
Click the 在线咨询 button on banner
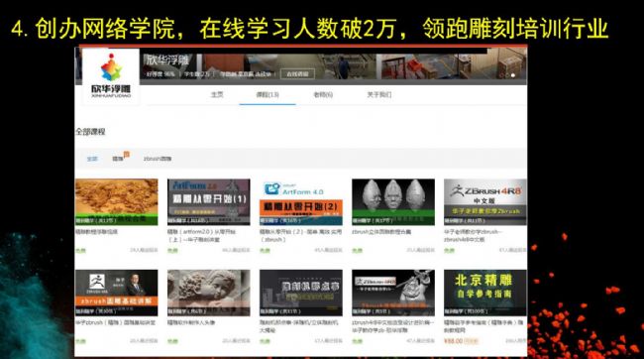[297, 74]
